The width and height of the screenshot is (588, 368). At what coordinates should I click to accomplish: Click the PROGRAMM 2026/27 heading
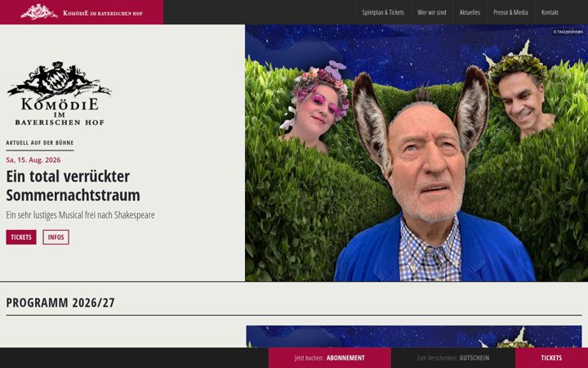[x=60, y=303]
